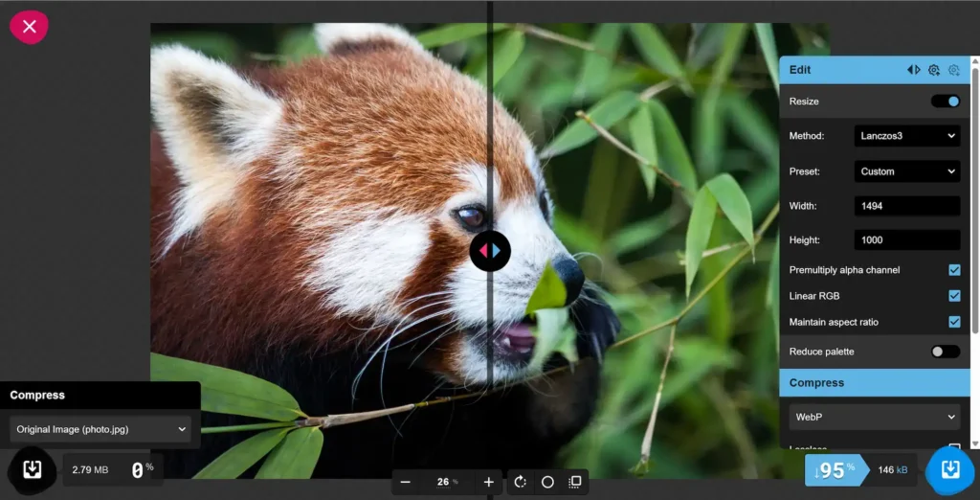Close the image with the pink X button
The image size is (980, 500).
coord(29,27)
